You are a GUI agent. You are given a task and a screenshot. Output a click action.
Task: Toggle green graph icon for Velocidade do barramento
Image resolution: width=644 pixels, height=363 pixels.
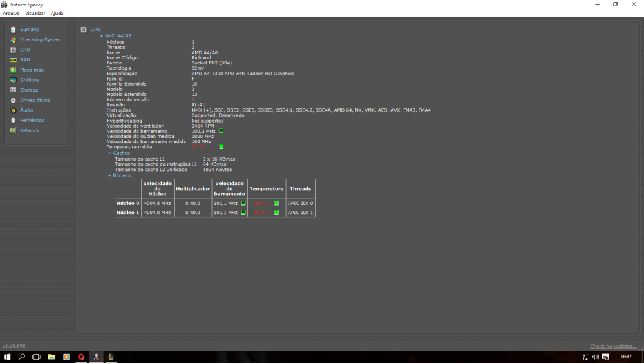(221, 131)
